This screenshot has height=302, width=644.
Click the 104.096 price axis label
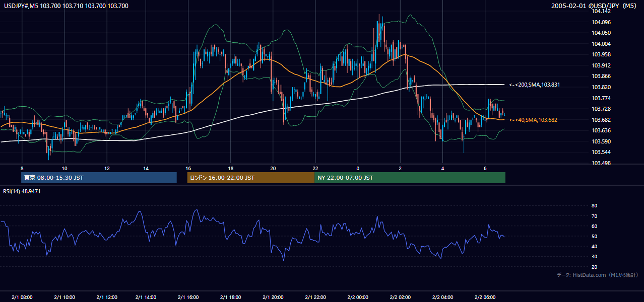pos(602,22)
